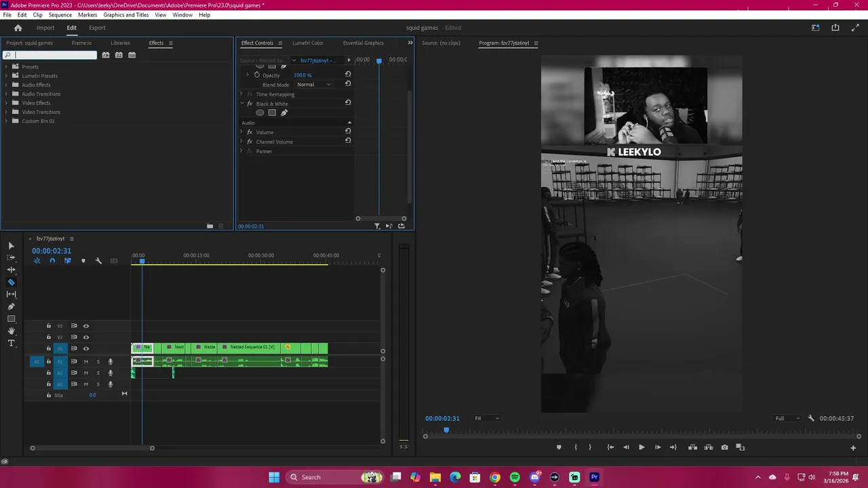Select the Slip tool

(11, 294)
